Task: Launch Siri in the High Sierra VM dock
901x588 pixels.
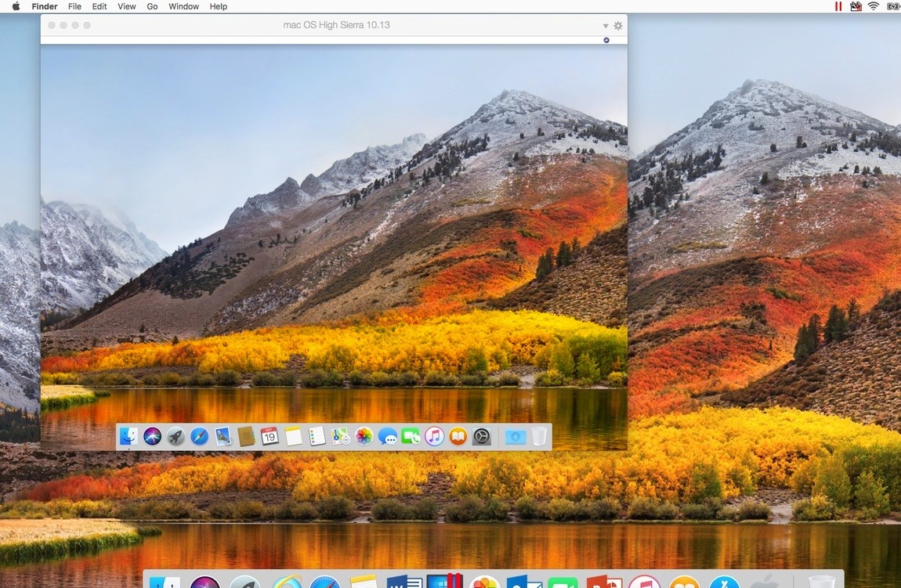Action: tap(152, 436)
